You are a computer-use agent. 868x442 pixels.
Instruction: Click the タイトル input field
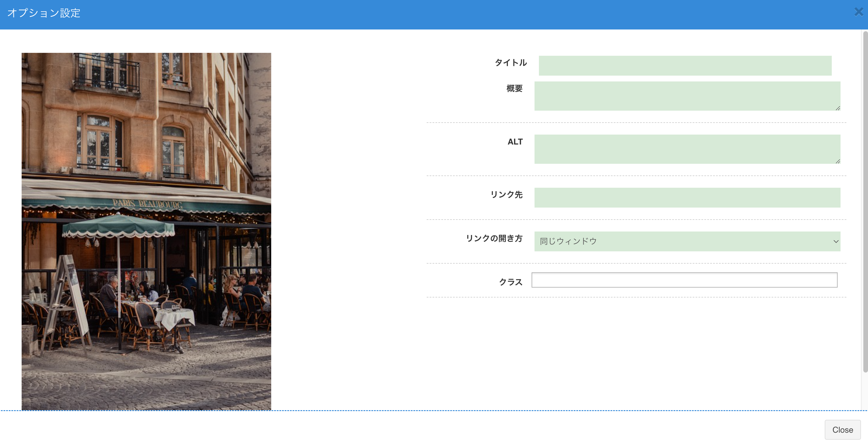point(685,66)
